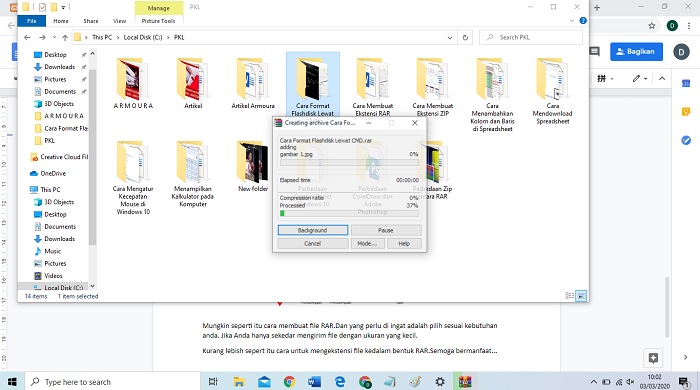Open editing mode pencil dropdown
The image size is (700, 390).
click(639, 79)
